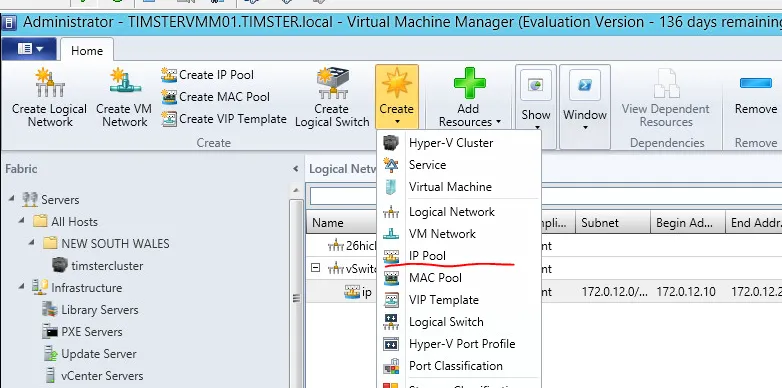
Task: Choose Hyper-V Cluster from the Create menu
Action: 459,143
